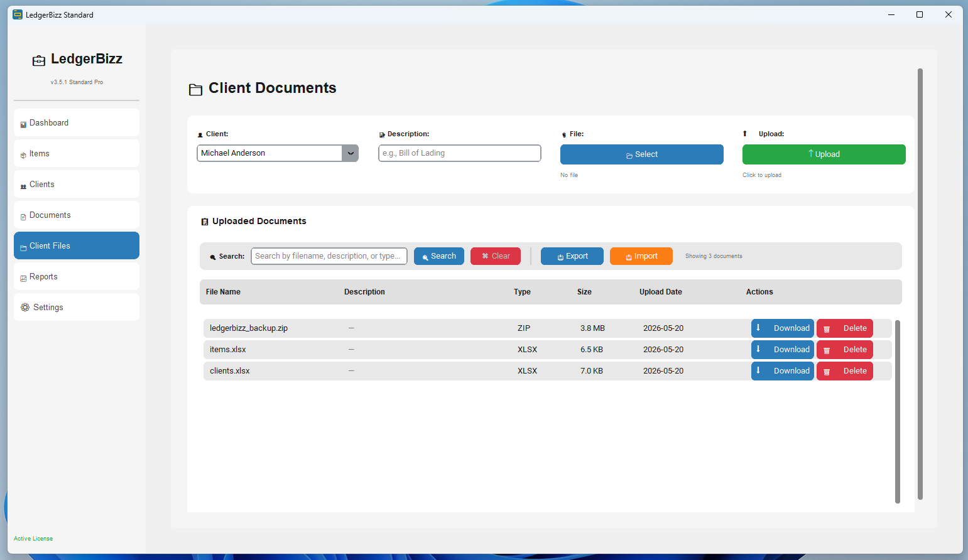Click the 7.0 KB size cell
The height and width of the screenshot is (560, 968).
click(x=592, y=371)
